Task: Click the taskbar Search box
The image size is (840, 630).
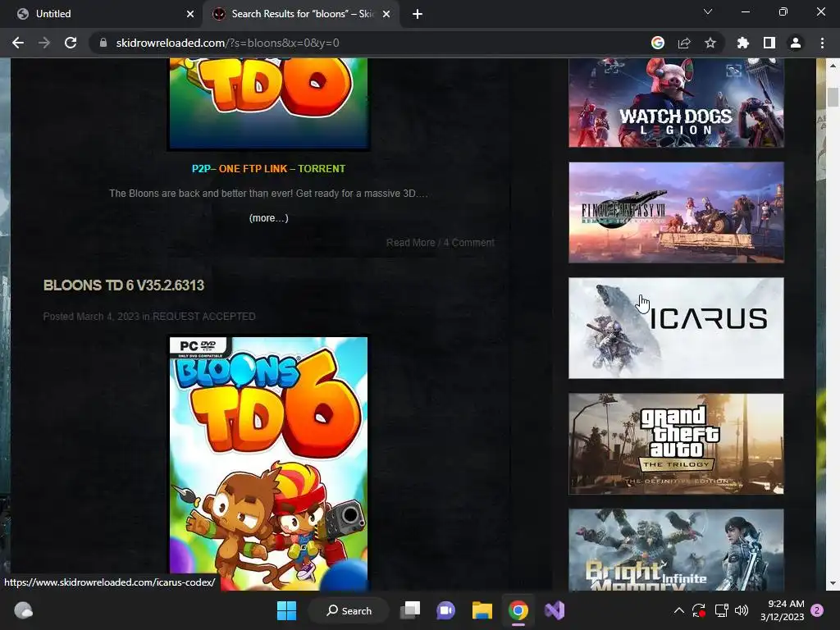Action: (349, 610)
